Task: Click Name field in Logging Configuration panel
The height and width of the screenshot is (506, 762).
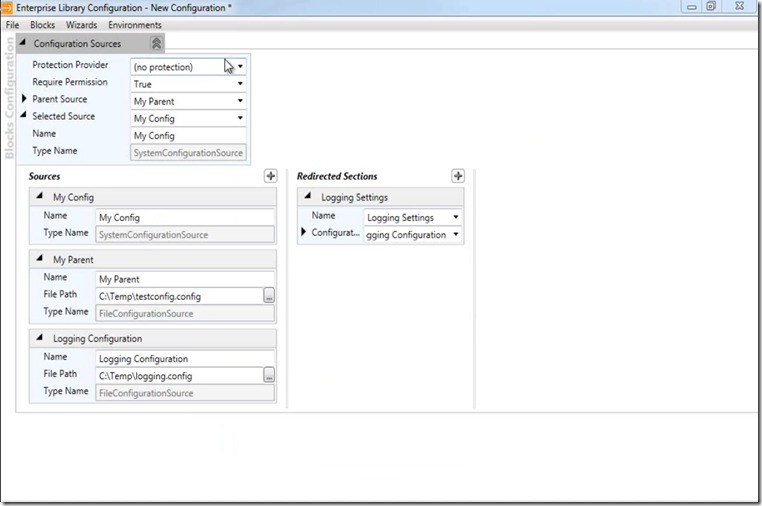Action: pyautogui.click(x=185, y=359)
